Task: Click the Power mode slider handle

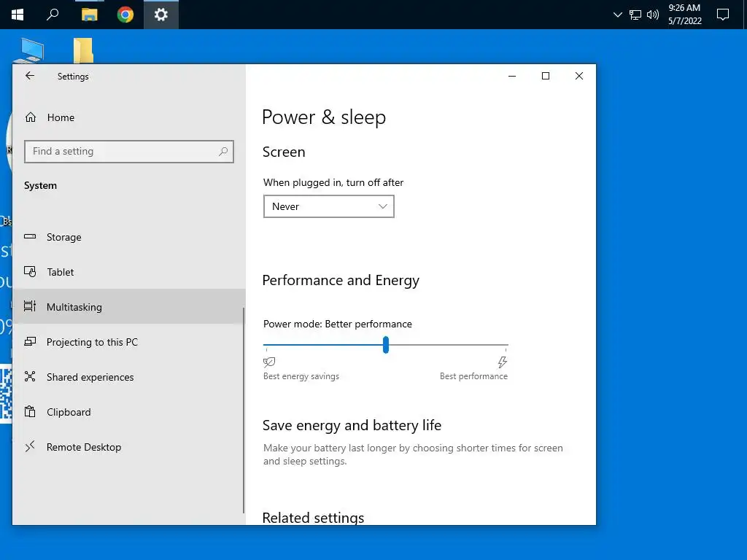Action: pos(386,344)
